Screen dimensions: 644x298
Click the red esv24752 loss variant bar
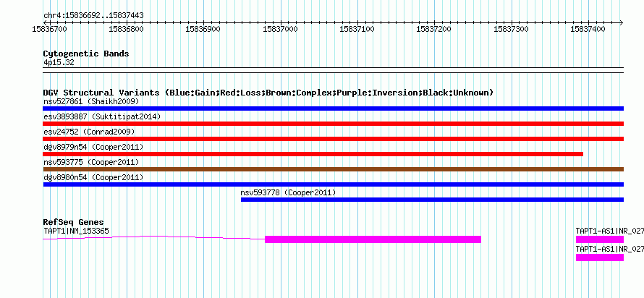(333, 139)
